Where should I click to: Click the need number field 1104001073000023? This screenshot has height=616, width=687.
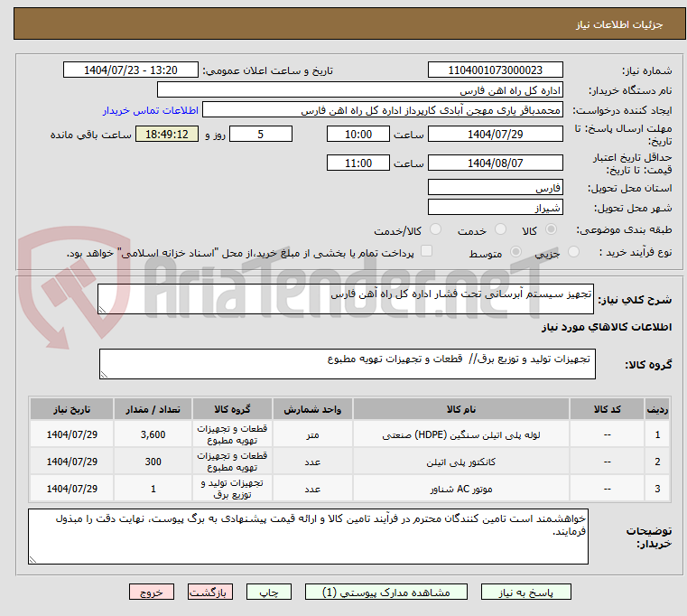tap(495, 70)
